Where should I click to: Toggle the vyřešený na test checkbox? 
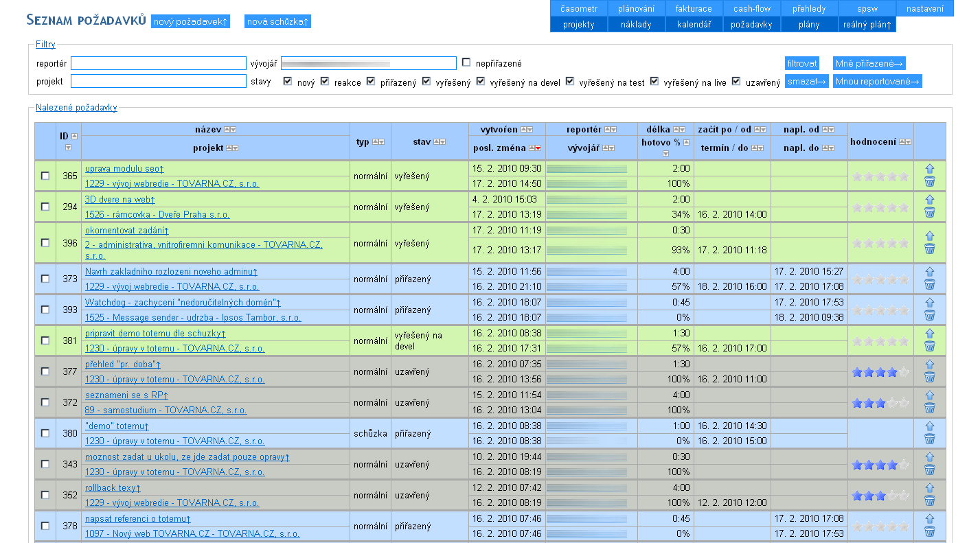pos(569,81)
